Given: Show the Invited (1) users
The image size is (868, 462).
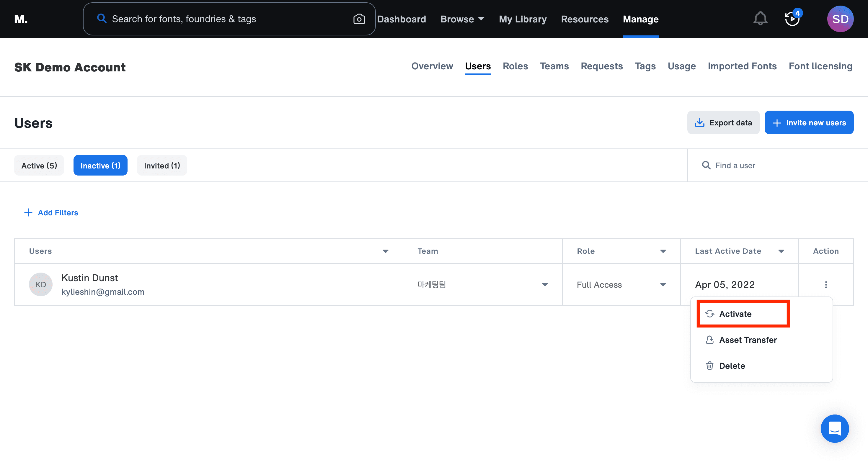Looking at the screenshot, I should tap(162, 165).
